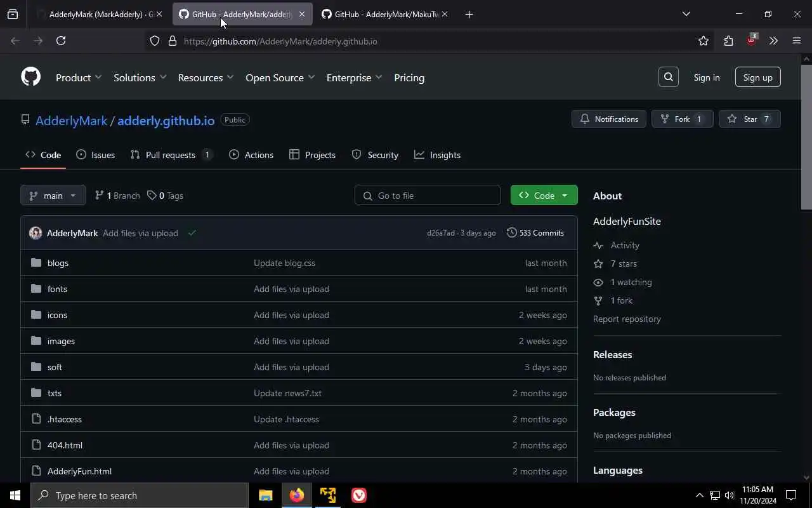Image resolution: width=812 pixels, height=508 pixels.
Task: Open the Firefox hamburger application menu
Action: [x=797, y=41]
